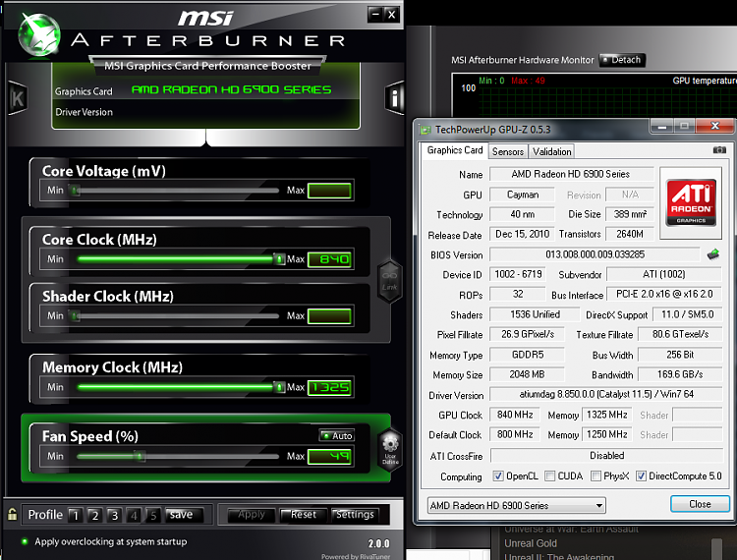The width and height of the screenshot is (737, 560).
Task: Minimize the MSI Afterburner window
Action: point(375,14)
